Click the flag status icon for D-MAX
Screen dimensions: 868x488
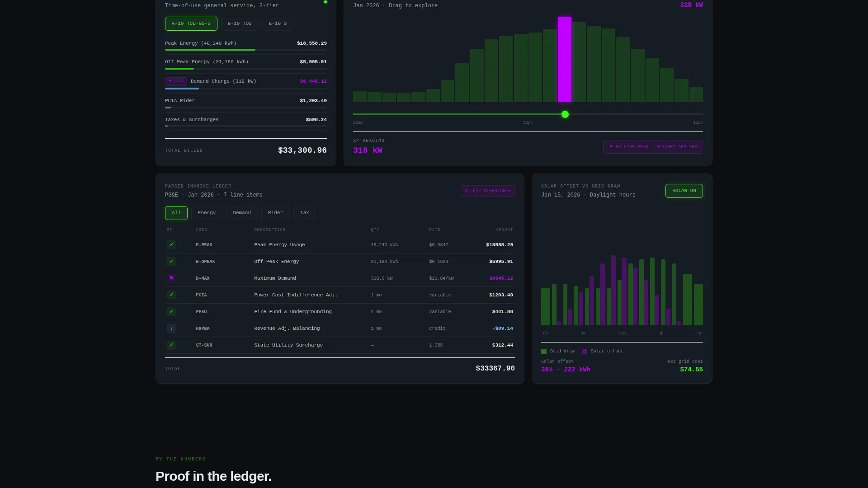click(171, 278)
